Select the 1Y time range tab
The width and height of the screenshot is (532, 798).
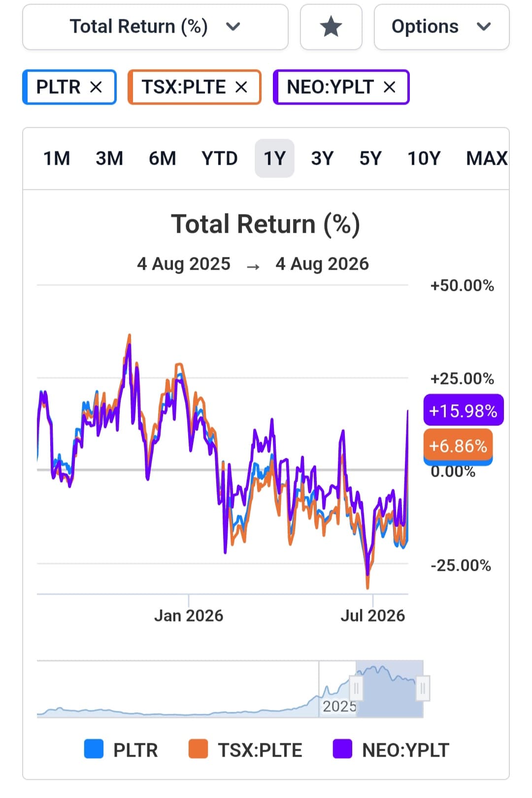(x=274, y=158)
